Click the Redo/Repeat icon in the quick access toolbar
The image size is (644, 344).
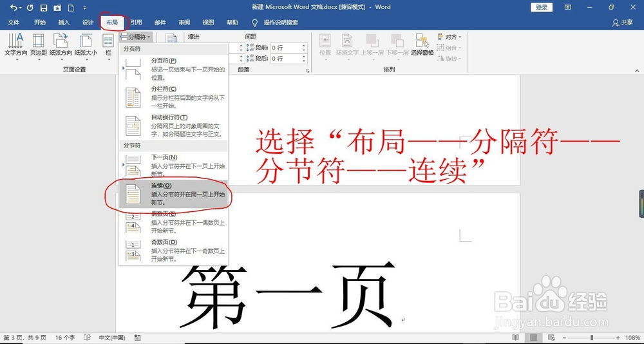point(30,7)
